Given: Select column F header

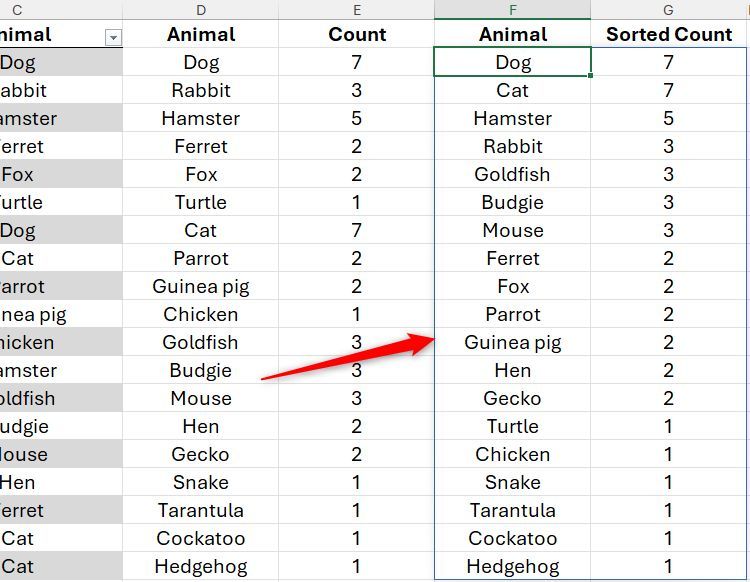Looking at the screenshot, I should tap(513, 10).
